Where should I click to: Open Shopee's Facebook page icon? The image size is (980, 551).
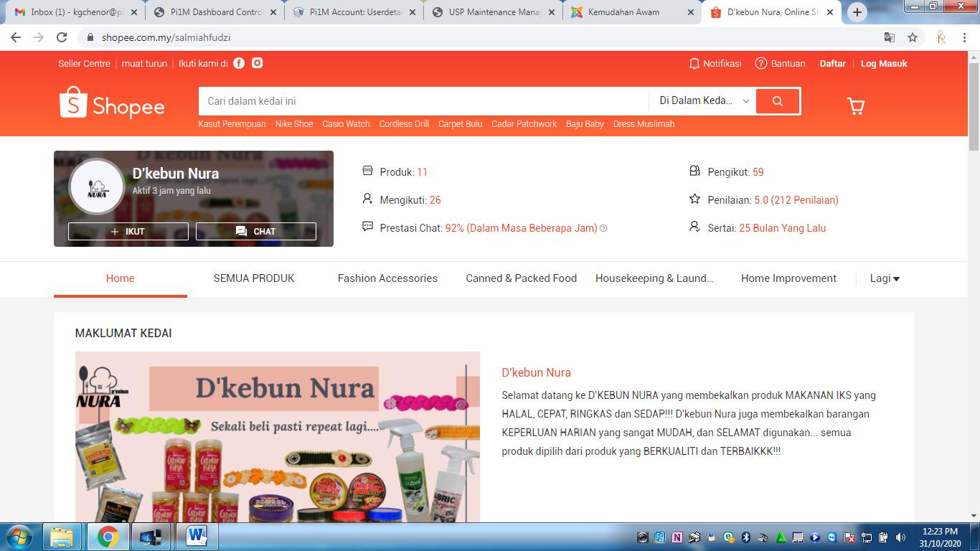point(239,63)
